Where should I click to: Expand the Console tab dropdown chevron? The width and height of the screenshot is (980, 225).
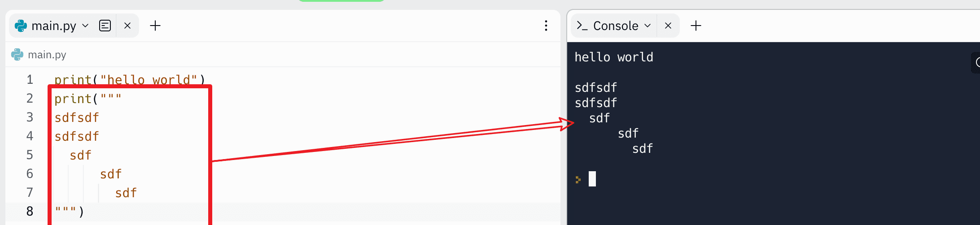(x=647, y=26)
